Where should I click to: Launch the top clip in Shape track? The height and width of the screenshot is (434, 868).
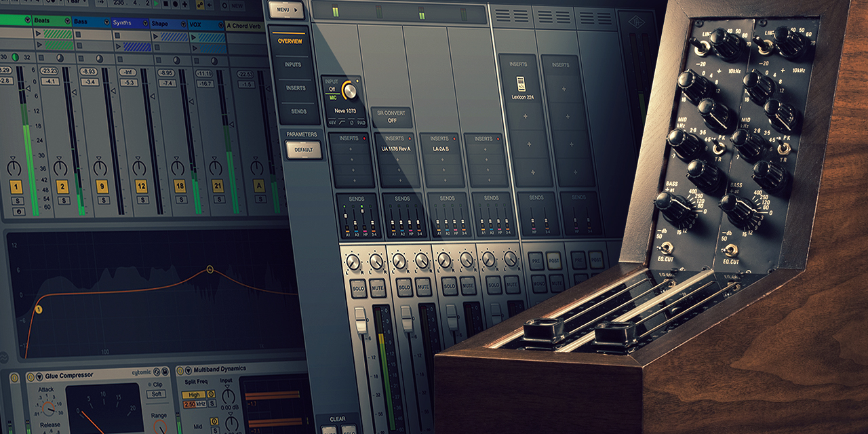[156, 37]
